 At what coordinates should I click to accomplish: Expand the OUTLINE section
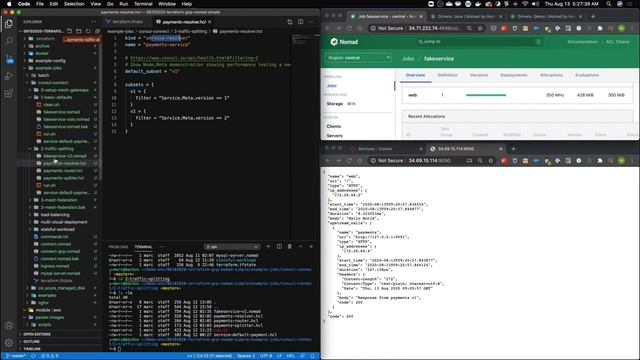point(31,341)
